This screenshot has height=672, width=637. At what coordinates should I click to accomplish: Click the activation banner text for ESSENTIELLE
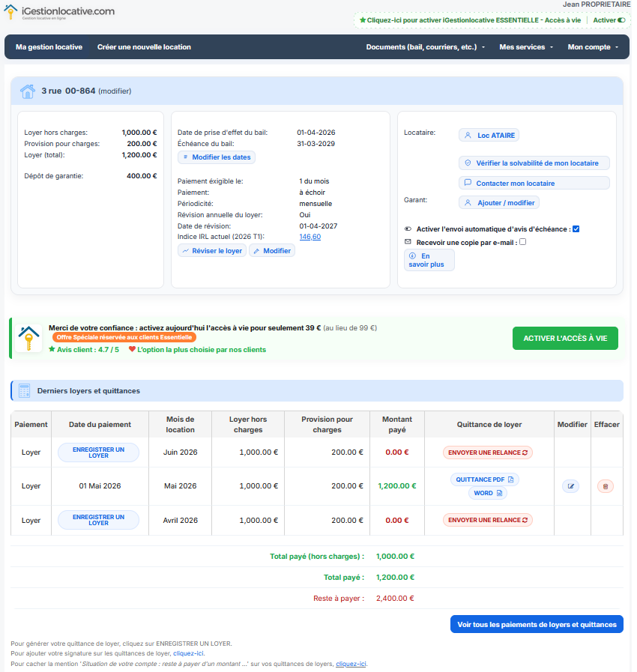pos(474,20)
